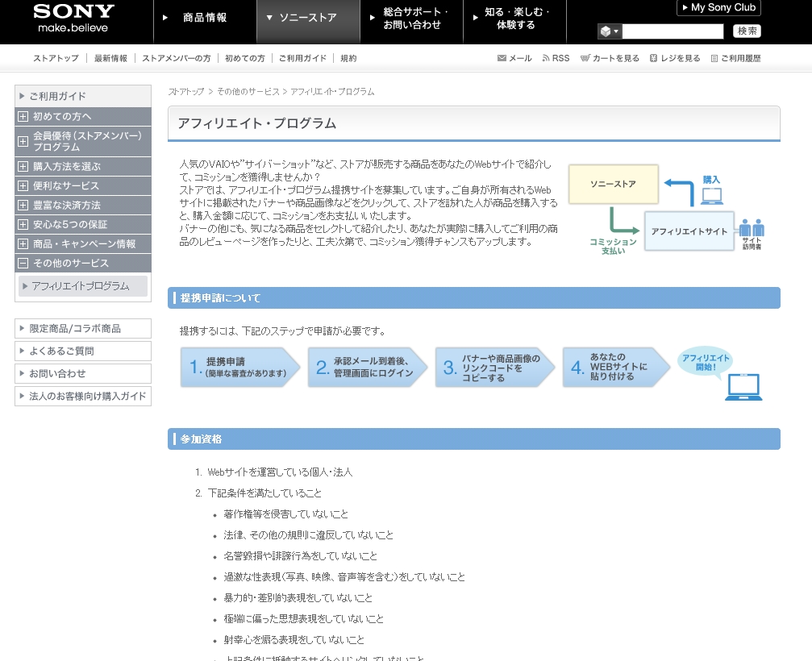Image resolution: width=812 pixels, height=661 pixels.
Task: Open the search category cube dropdown
Action: (610, 31)
